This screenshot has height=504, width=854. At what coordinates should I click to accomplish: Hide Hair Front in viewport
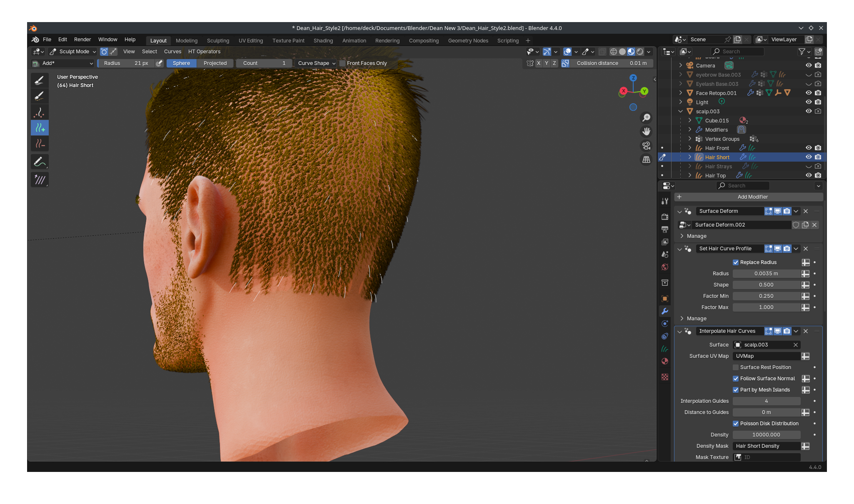(x=809, y=148)
